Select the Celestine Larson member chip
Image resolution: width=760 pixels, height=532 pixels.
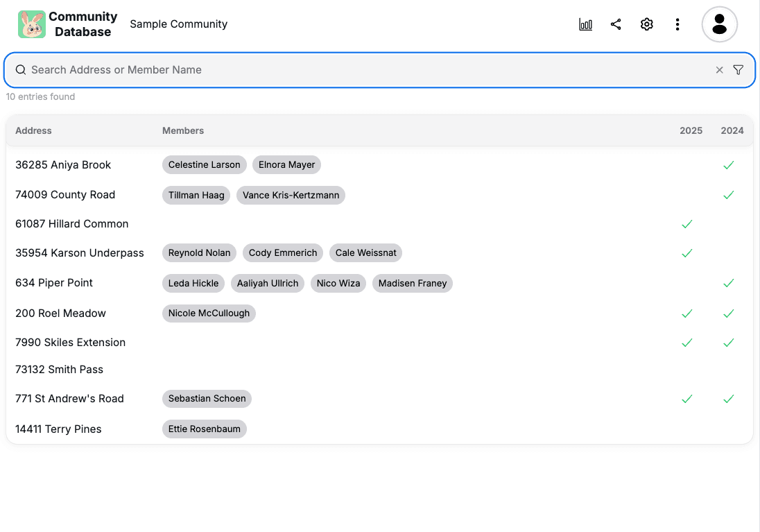[204, 165]
